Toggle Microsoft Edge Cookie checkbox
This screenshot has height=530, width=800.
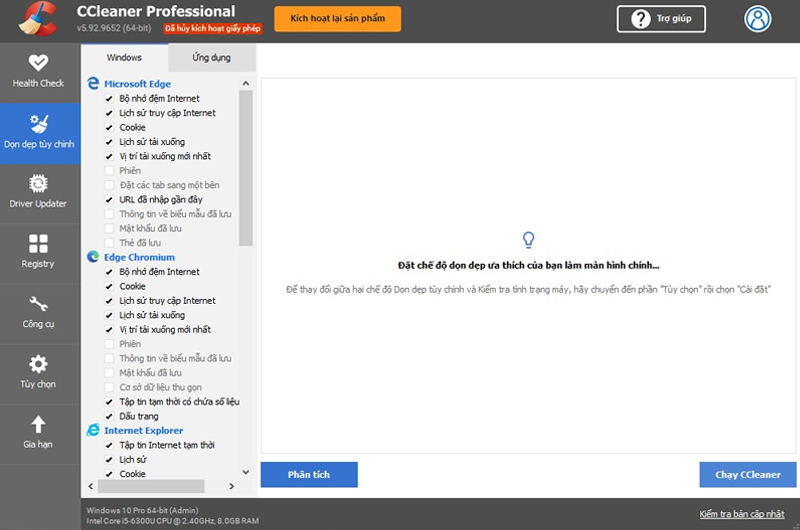109,128
